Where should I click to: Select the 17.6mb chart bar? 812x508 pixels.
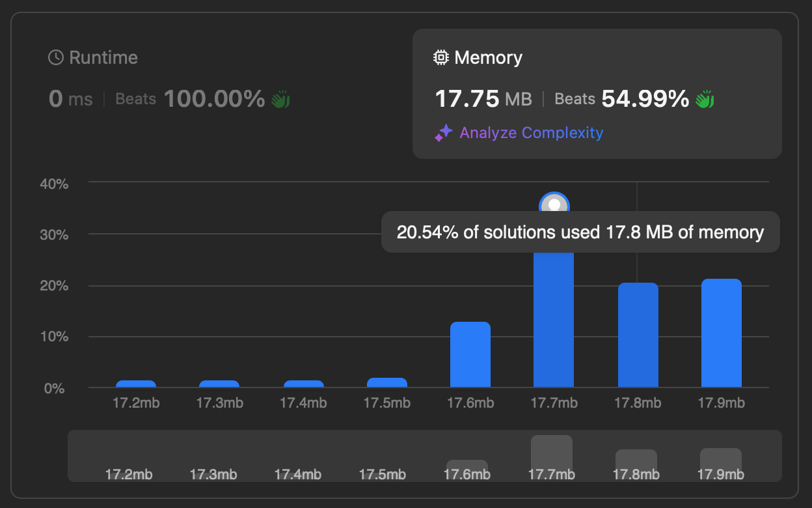[470, 354]
